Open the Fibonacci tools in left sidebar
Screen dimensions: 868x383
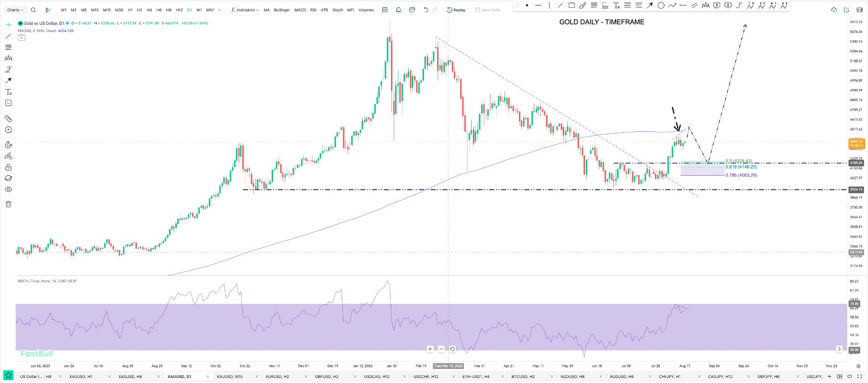[x=8, y=47]
